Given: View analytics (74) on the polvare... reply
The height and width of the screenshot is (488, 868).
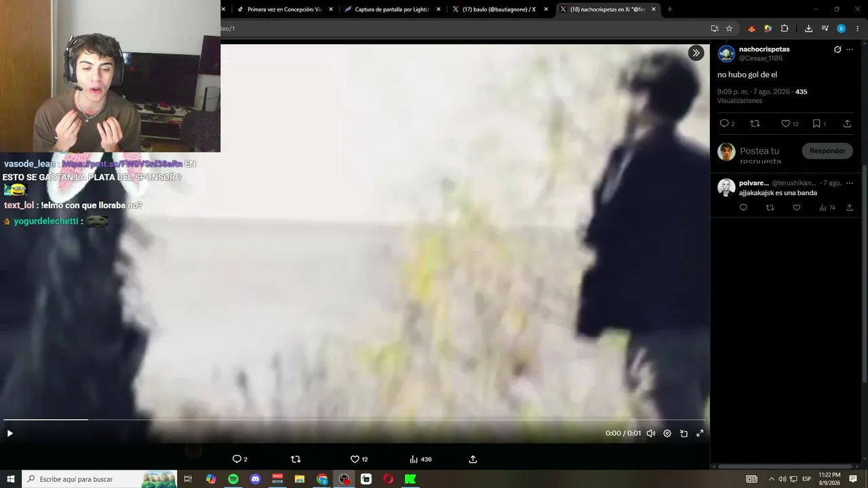Looking at the screenshot, I should [827, 207].
